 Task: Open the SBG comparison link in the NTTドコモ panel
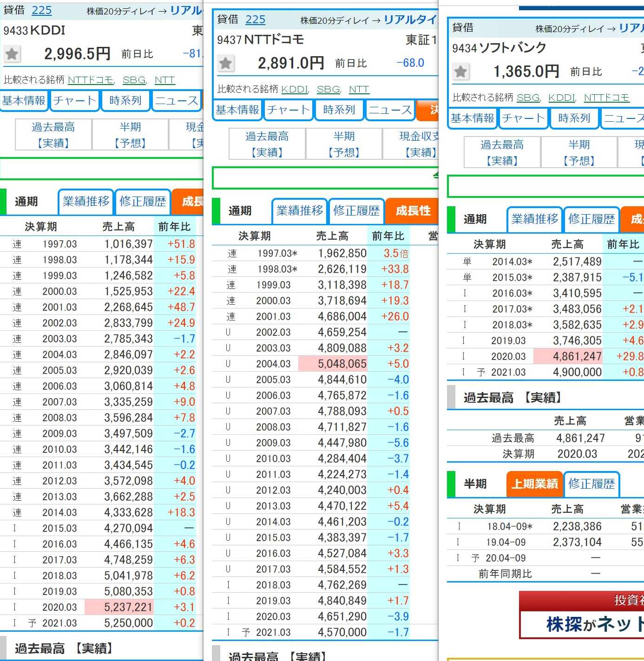tap(329, 89)
